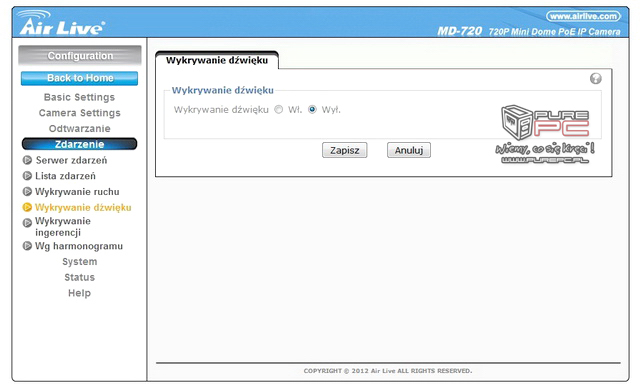Expand the Camera Settings section
The width and height of the screenshot is (640, 391).
(x=79, y=113)
